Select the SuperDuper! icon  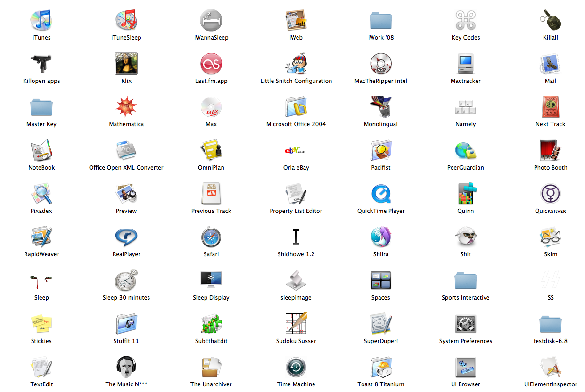coord(381,323)
